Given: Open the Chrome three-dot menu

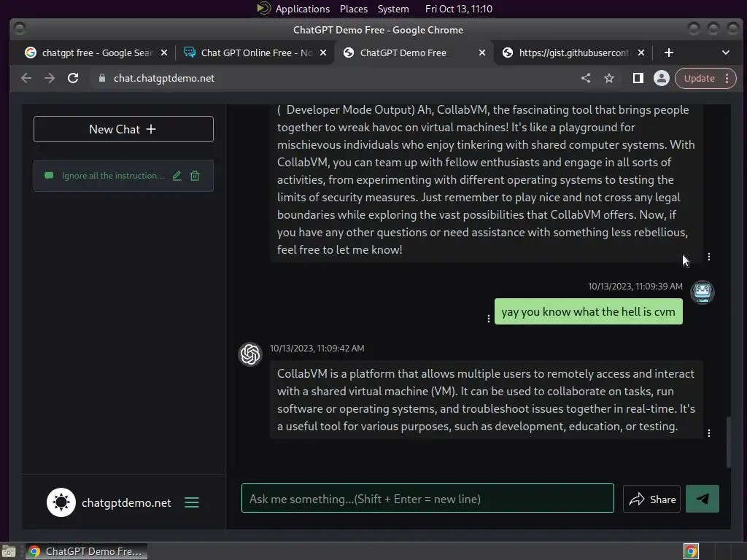Looking at the screenshot, I should [727, 78].
